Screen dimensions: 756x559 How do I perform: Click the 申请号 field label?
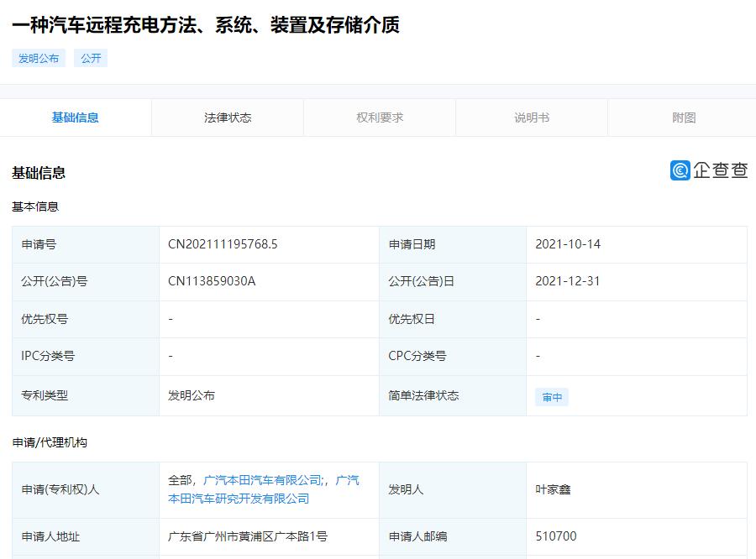tap(39, 244)
